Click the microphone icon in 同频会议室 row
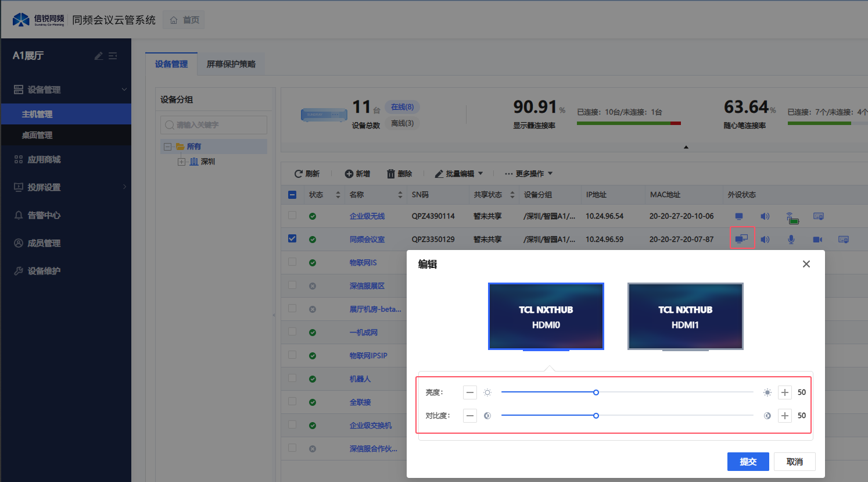The height and width of the screenshot is (482, 868). tap(791, 240)
